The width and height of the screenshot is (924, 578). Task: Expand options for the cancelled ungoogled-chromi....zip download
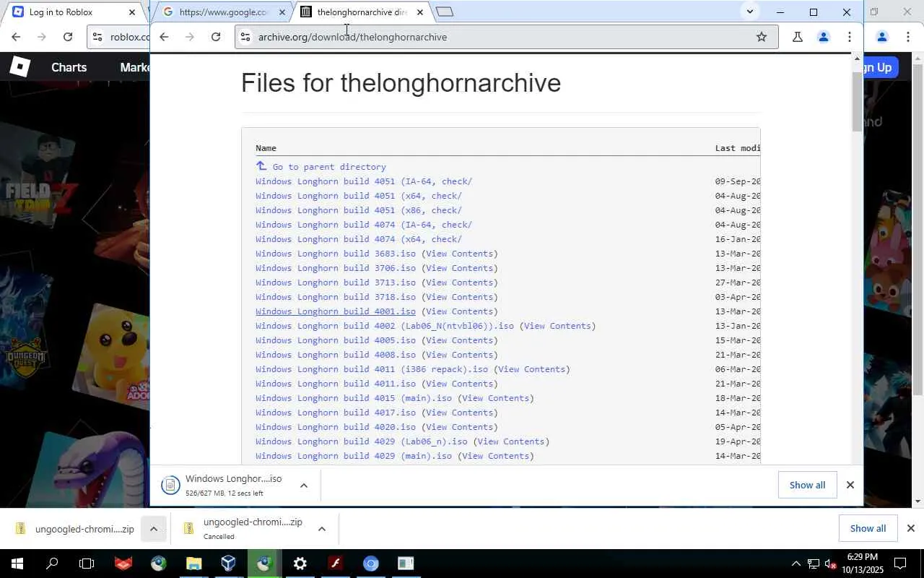click(x=321, y=529)
